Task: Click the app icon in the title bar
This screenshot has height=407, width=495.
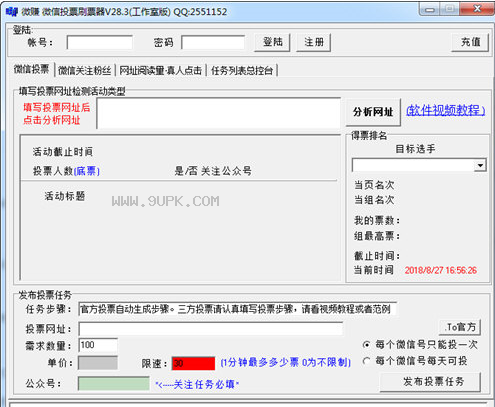Action: 12,12
